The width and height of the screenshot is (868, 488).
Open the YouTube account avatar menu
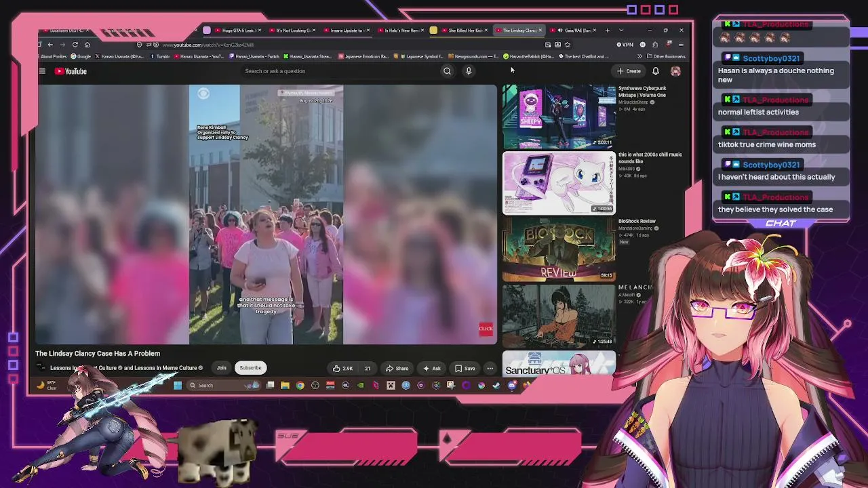coord(675,71)
